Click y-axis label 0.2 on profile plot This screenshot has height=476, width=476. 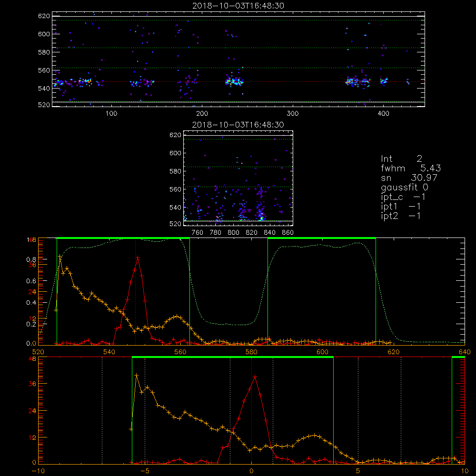click(x=31, y=324)
